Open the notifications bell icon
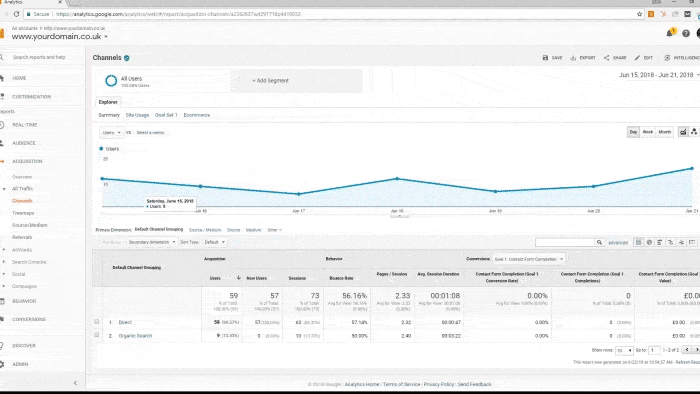This screenshot has width=700, height=394. [x=670, y=33]
